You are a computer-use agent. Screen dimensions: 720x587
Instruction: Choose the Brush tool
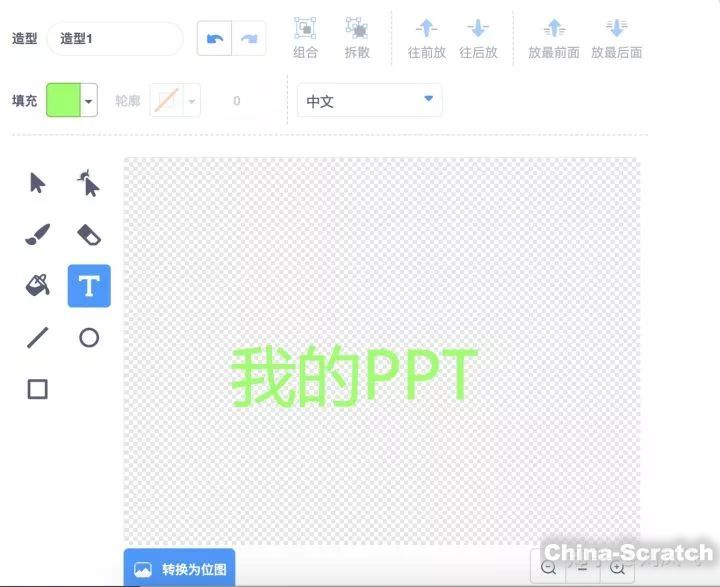(x=37, y=234)
